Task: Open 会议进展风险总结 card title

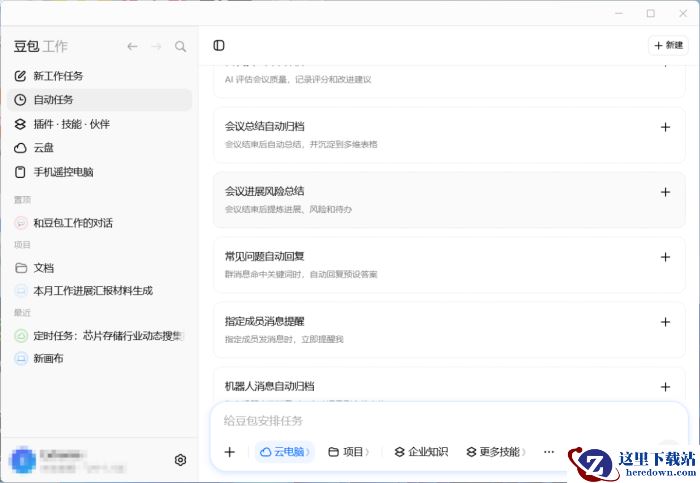Action: click(264, 191)
